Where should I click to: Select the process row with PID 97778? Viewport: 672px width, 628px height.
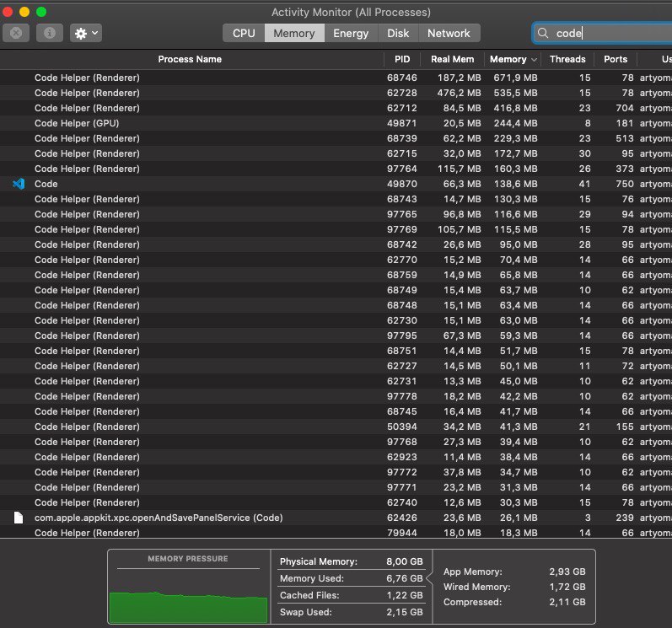[x=336, y=396]
